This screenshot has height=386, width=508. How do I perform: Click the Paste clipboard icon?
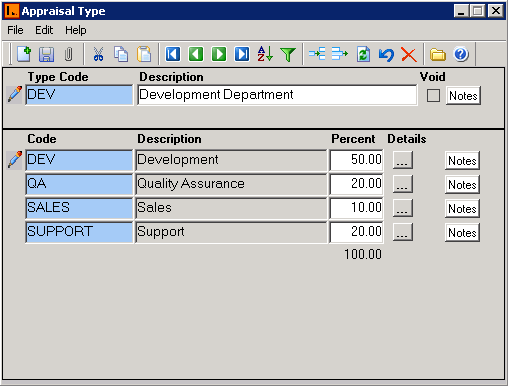pos(144,54)
